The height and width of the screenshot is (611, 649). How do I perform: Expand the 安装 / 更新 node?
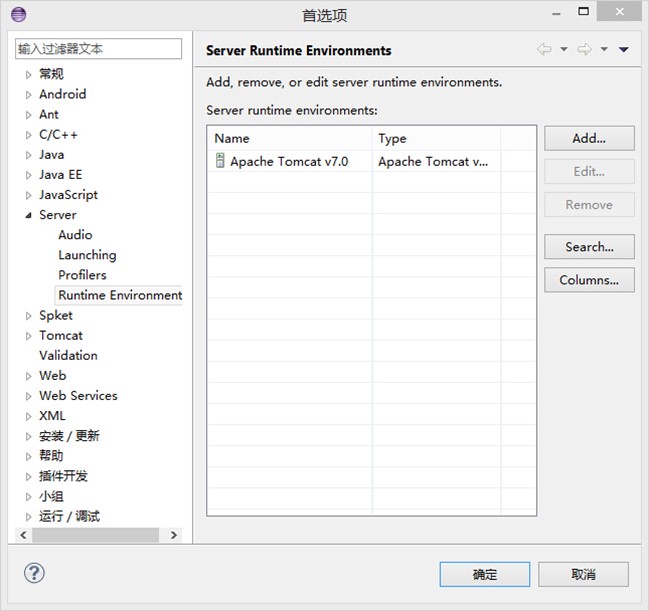pyautogui.click(x=28, y=436)
